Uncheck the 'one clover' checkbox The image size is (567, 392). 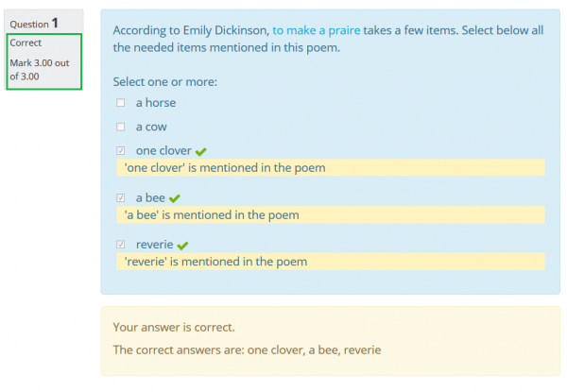(x=120, y=151)
